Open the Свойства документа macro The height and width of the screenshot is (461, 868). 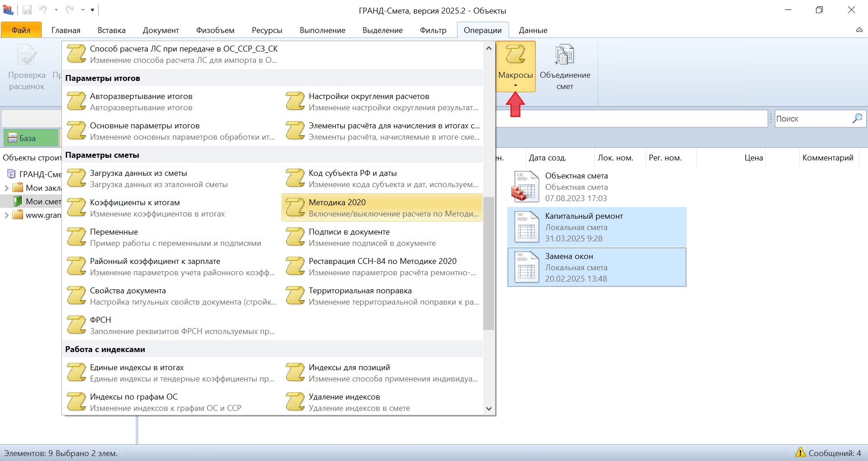(172, 296)
